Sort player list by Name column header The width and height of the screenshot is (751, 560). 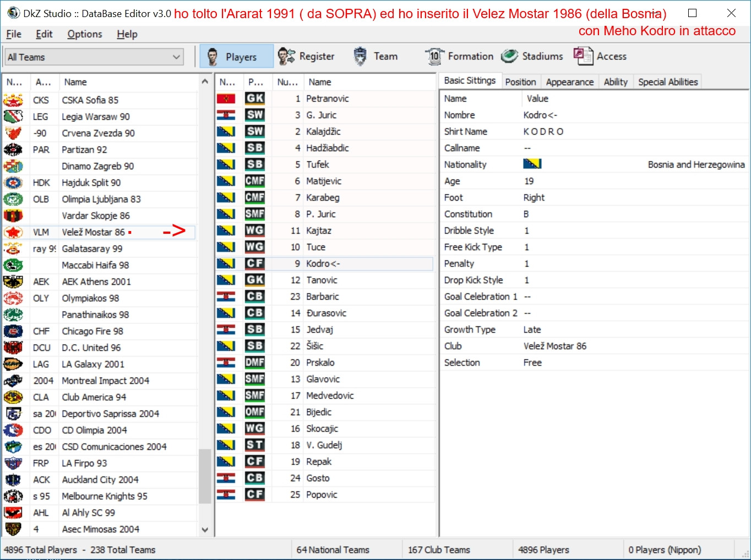pos(369,82)
